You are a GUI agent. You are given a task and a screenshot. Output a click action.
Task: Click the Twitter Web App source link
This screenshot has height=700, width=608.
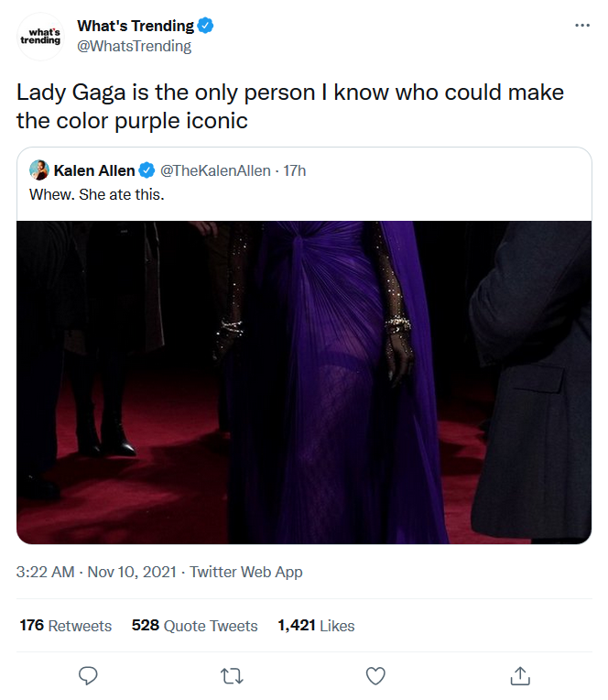coord(244,572)
